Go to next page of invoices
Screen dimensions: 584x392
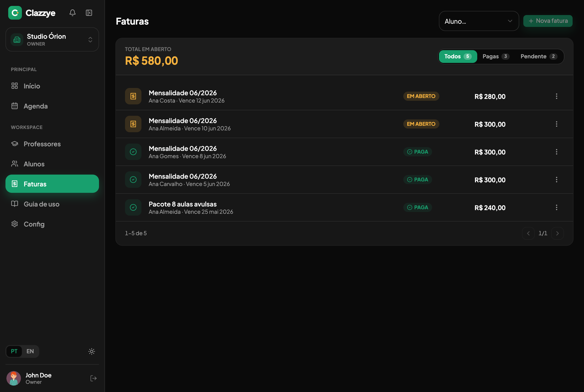(557, 233)
